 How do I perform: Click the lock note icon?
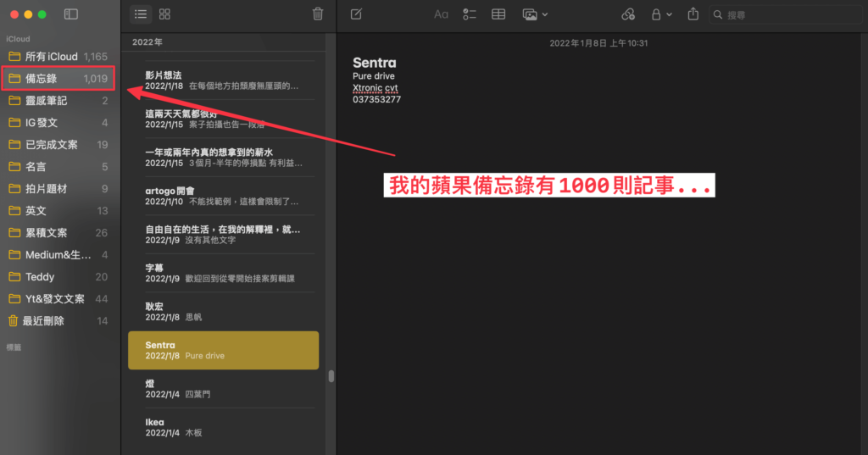656,14
